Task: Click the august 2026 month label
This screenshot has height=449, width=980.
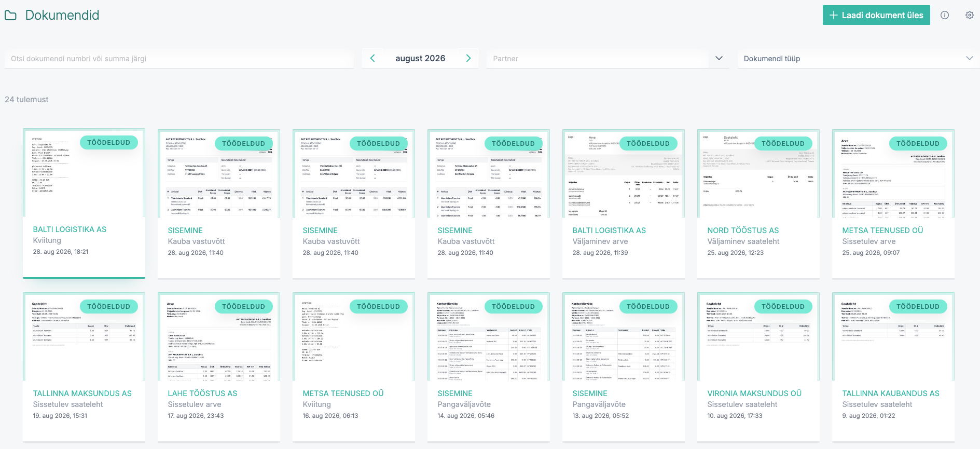Action: tap(420, 58)
